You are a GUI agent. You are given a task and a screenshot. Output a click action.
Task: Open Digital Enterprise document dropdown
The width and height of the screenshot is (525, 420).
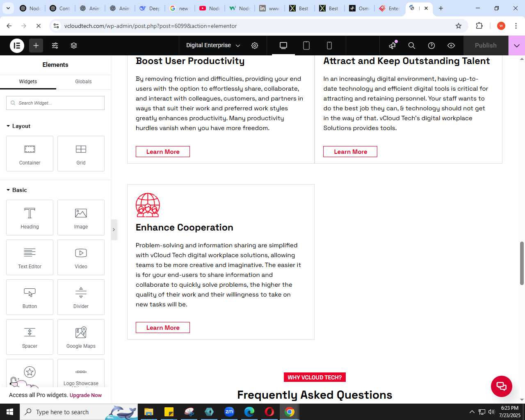click(213, 46)
